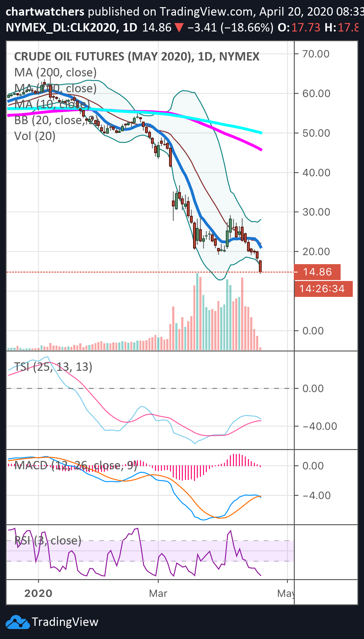This screenshot has height=639, width=364.
Task: Click the 40.00 price axis label
Action: click(x=316, y=172)
